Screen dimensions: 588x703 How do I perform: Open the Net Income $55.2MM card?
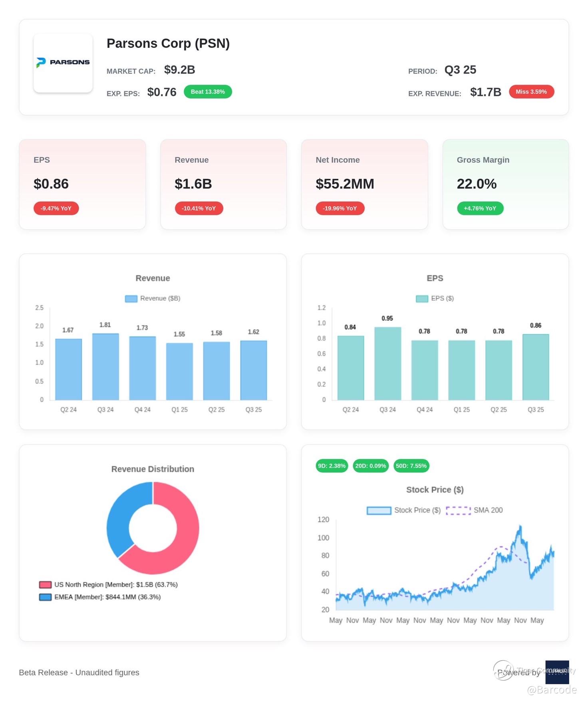point(364,184)
